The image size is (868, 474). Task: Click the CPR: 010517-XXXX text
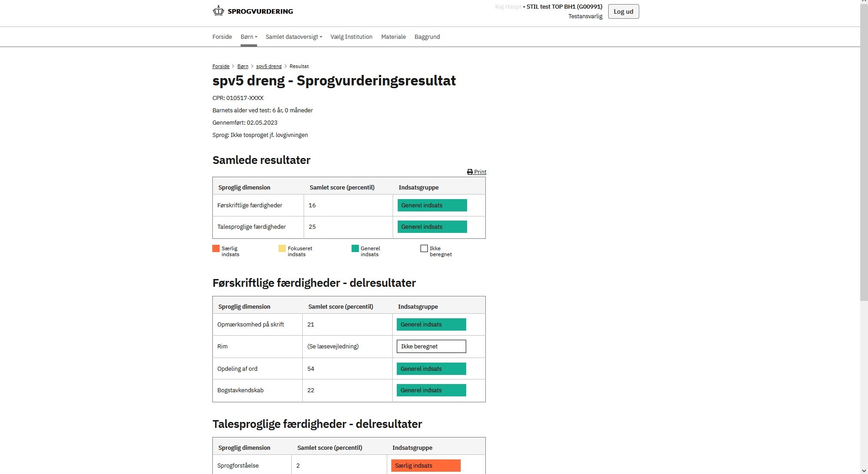[x=238, y=98]
